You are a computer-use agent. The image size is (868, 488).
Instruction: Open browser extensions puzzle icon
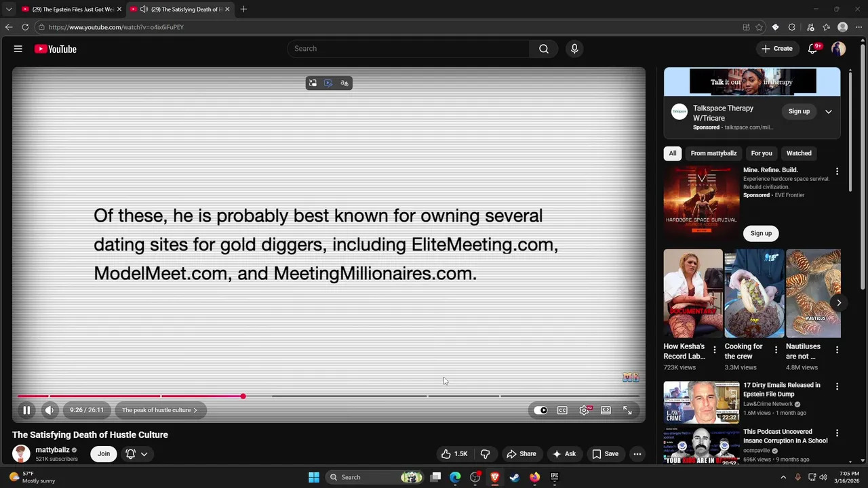coord(792,27)
